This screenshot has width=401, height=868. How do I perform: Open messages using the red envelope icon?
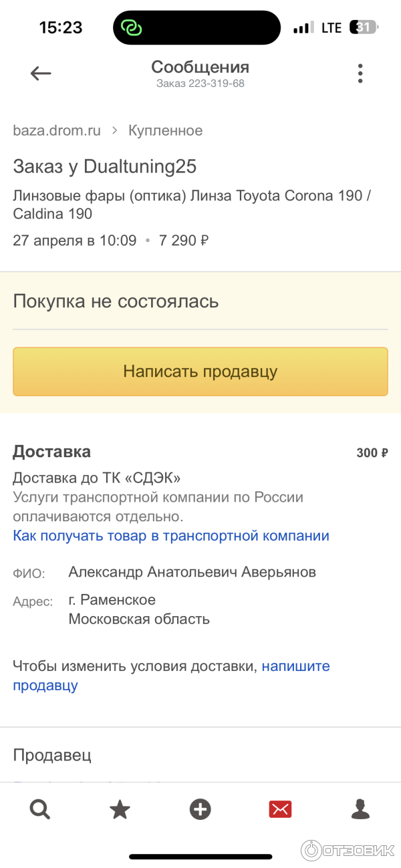pos(280,809)
